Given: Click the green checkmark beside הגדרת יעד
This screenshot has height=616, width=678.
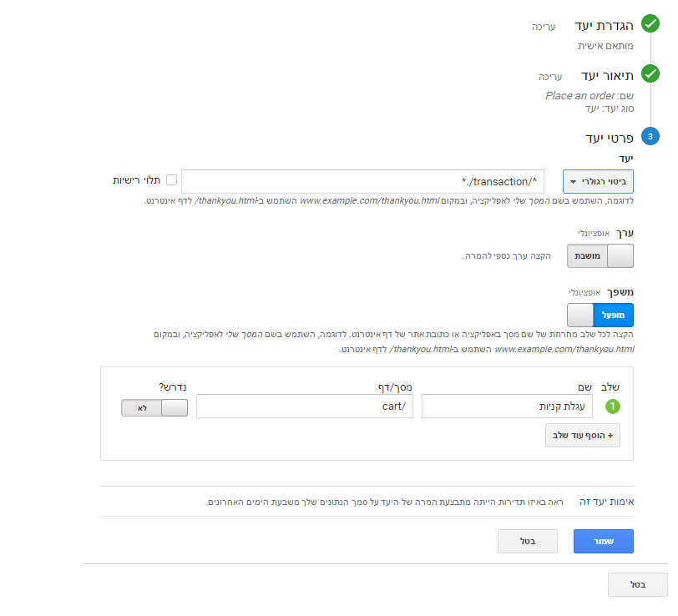Looking at the screenshot, I should click(x=650, y=24).
